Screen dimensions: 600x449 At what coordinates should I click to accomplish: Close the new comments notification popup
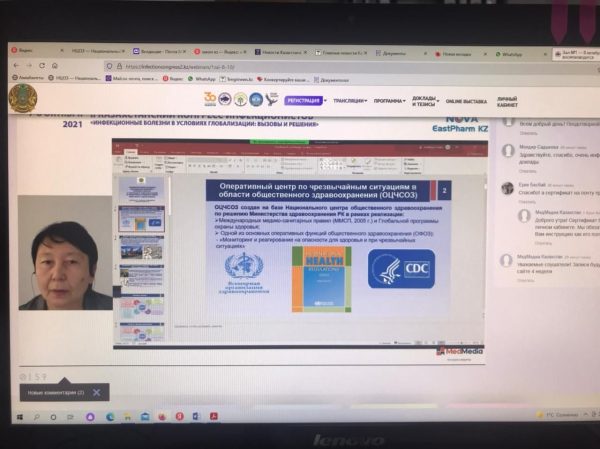[x=96, y=393]
